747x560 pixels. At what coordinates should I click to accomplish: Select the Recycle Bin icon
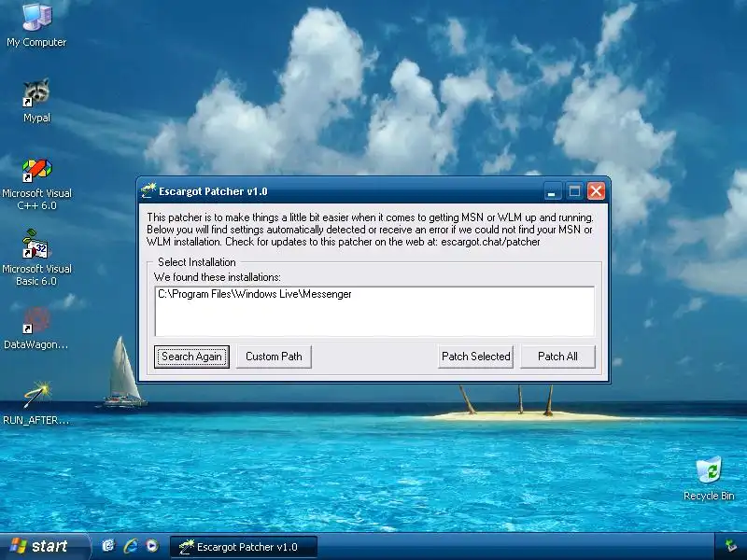pos(709,478)
